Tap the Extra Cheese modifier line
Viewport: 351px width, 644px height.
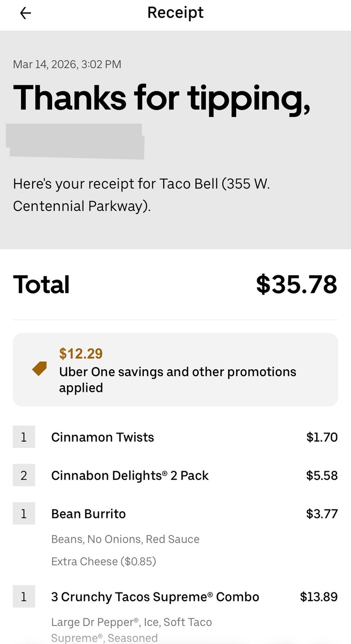pos(104,561)
